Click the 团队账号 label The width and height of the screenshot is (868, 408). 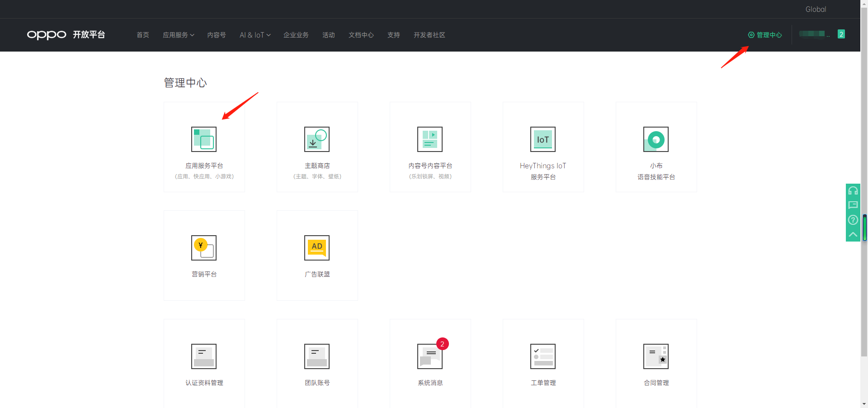pos(317,383)
